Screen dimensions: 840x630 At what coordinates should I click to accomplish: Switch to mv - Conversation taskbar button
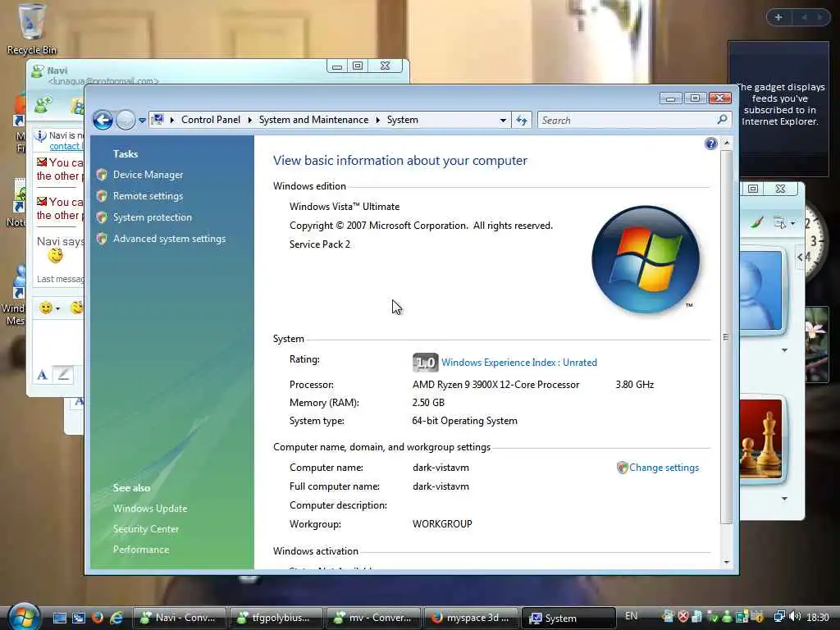(373, 618)
